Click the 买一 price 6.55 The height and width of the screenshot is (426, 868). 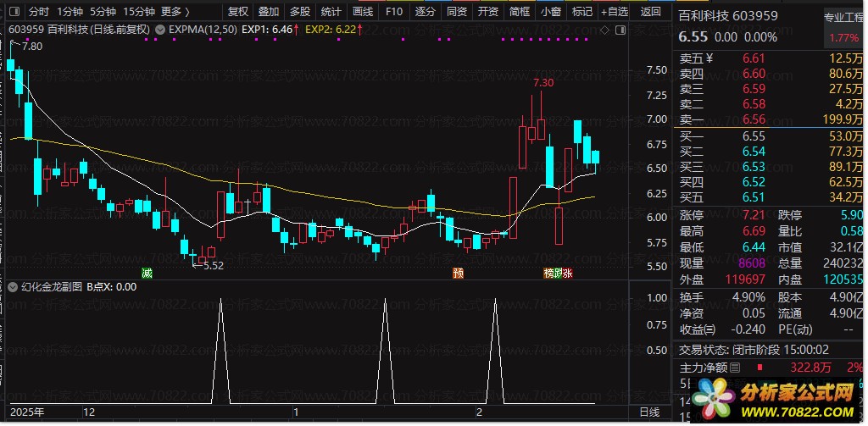tap(754, 136)
